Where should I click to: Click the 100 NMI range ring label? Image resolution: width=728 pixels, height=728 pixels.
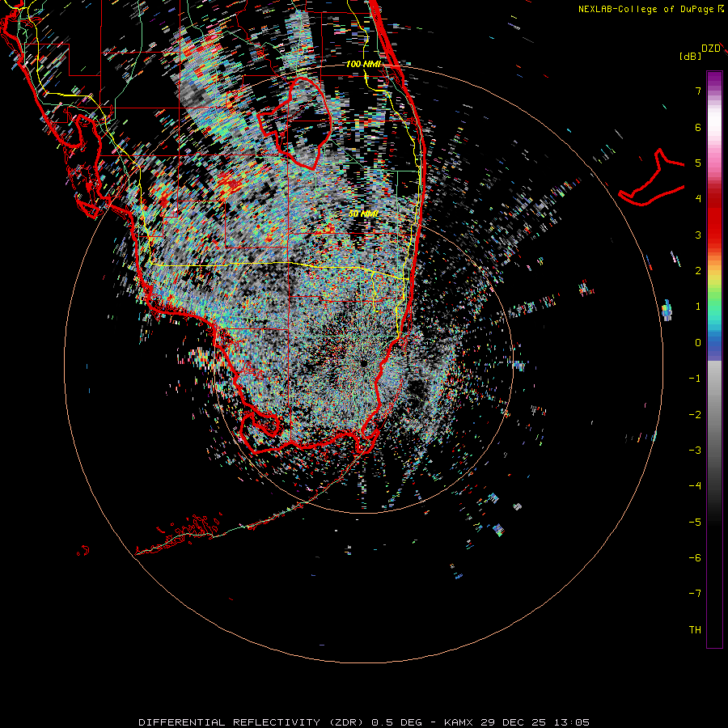point(363,64)
